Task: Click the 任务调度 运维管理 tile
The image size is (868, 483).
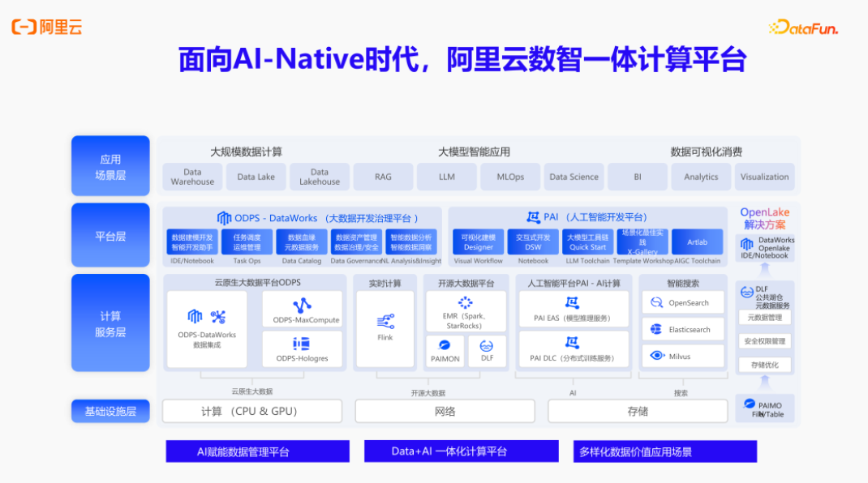Action: tap(247, 241)
